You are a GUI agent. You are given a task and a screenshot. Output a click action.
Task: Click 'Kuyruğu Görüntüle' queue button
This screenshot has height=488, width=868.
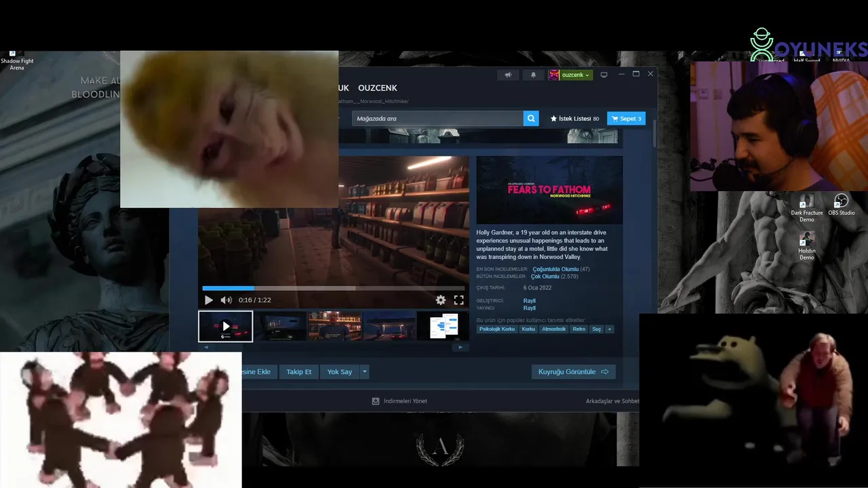(574, 371)
